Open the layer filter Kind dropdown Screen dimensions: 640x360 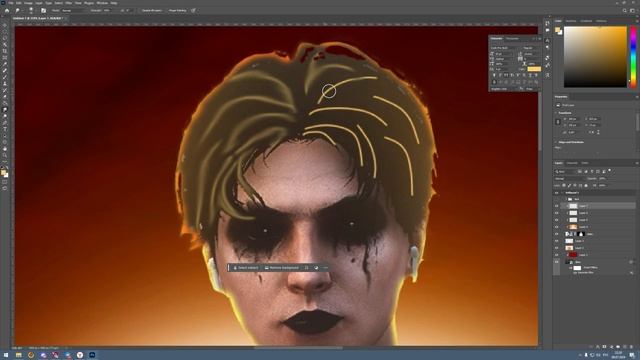click(x=565, y=171)
